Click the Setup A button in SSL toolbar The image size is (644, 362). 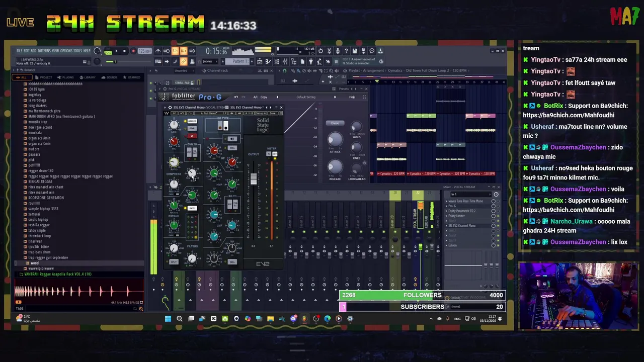261,113
